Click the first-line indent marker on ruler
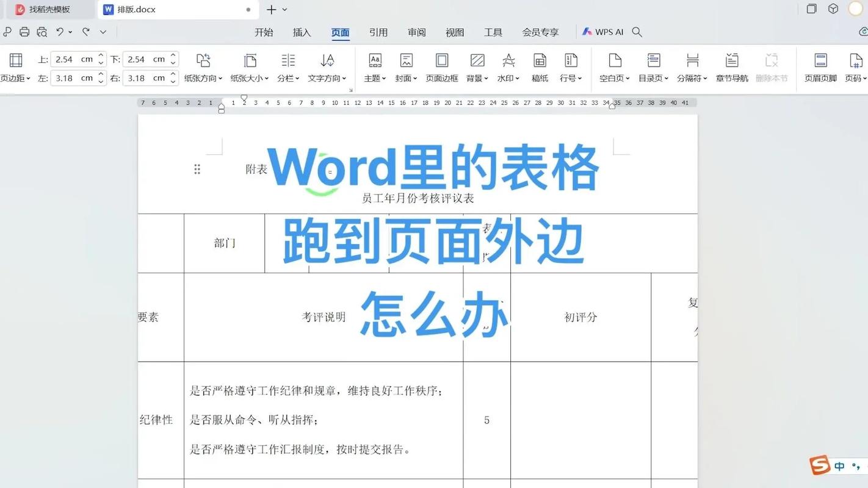Image resolution: width=868 pixels, height=488 pixels. (244, 98)
